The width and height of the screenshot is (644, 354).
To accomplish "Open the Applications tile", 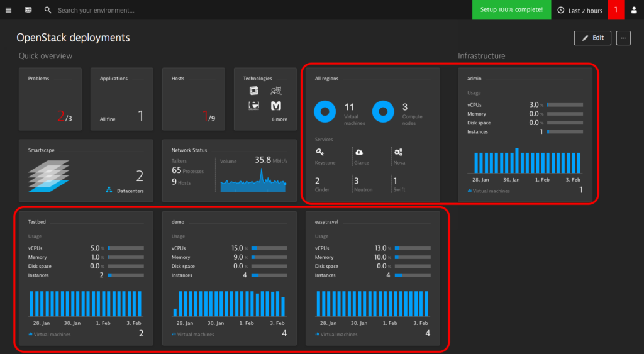I will tap(122, 99).
